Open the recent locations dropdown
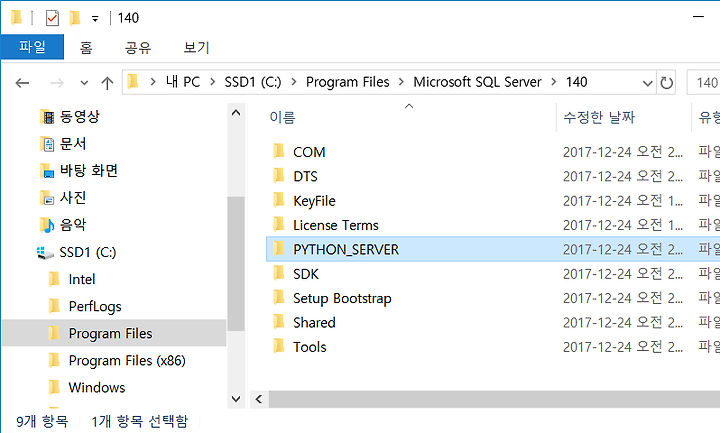Viewport: 720px width, 433px height. [x=84, y=83]
